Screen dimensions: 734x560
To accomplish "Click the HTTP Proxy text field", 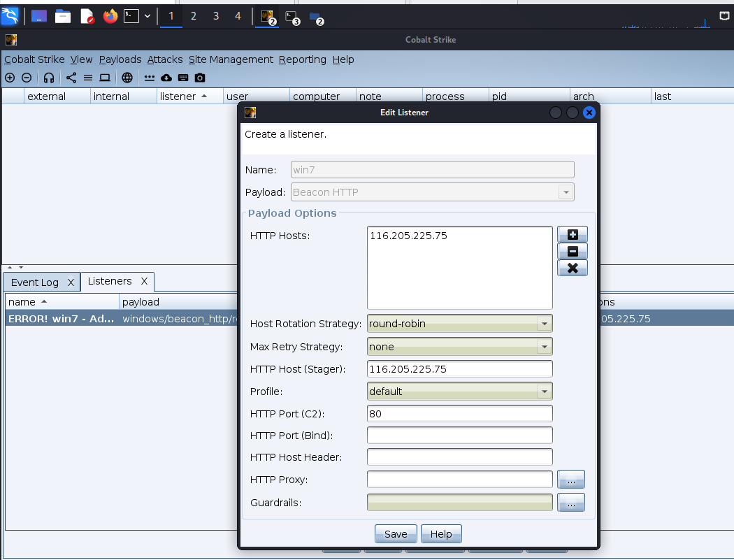I will [x=460, y=480].
